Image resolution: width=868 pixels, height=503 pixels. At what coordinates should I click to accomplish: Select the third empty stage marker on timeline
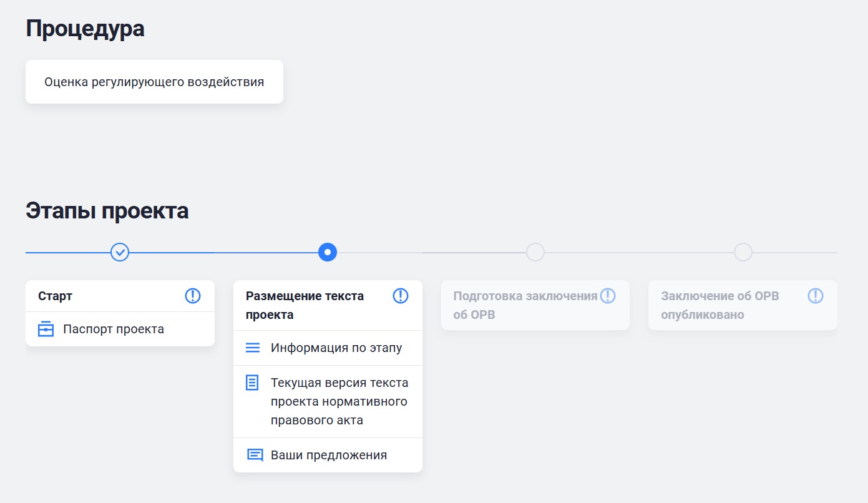point(535,252)
